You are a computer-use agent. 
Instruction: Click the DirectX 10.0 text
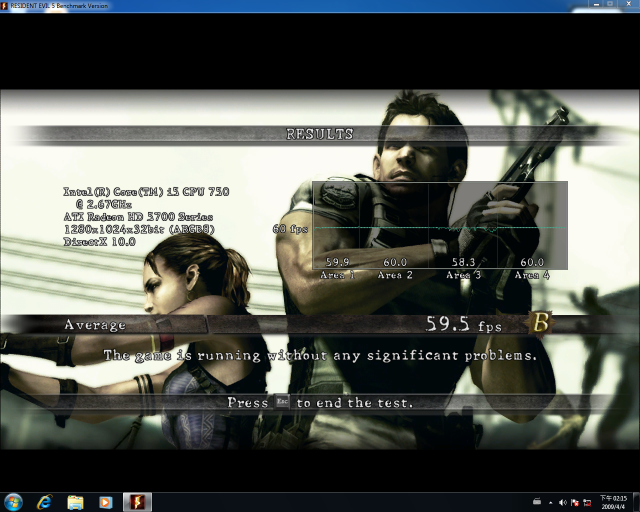pyautogui.click(x=100, y=242)
